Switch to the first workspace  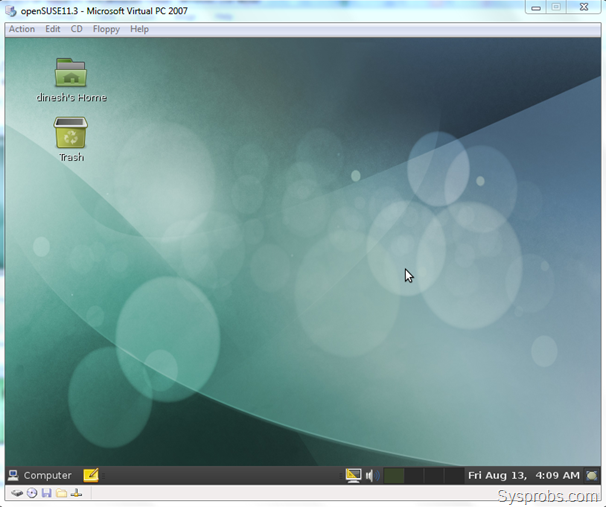pyautogui.click(x=394, y=475)
